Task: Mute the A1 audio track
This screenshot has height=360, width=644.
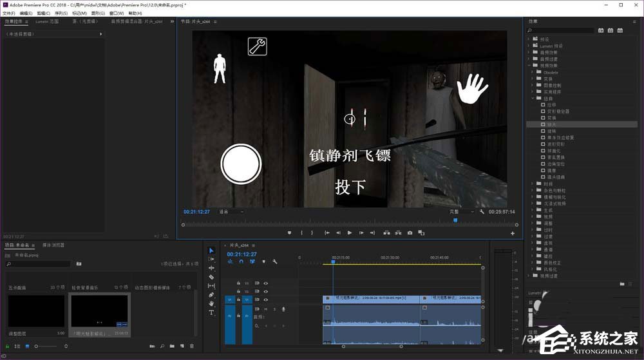Action: click(266, 309)
